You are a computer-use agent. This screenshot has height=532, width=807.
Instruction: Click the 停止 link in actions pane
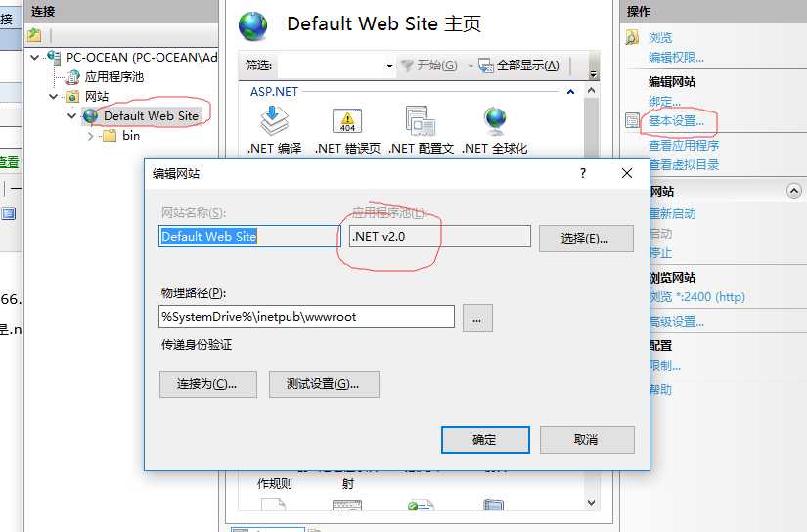coord(661,253)
